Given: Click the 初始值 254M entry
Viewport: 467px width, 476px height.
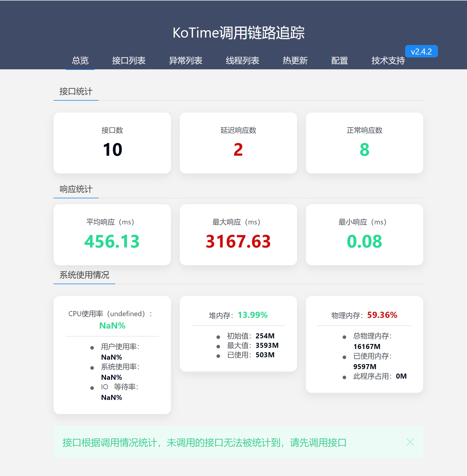Looking at the screenshot, I should click(251, 336).
